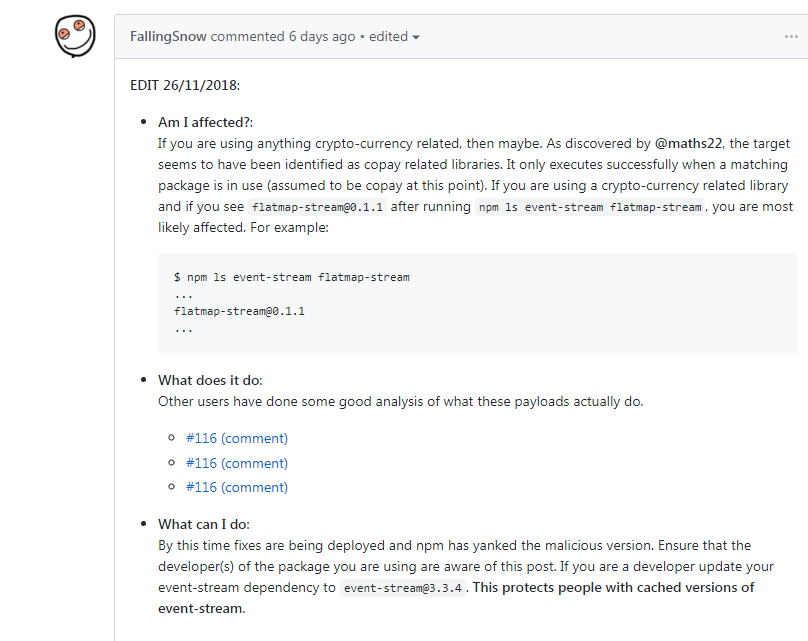
Task: Click inline code 'event-stream@3.3.4'
Action: tap(403, 588)
